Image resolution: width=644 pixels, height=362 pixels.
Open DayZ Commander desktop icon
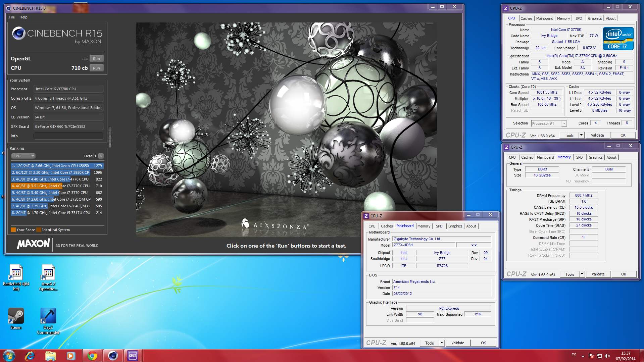click(x=48, y=321)
